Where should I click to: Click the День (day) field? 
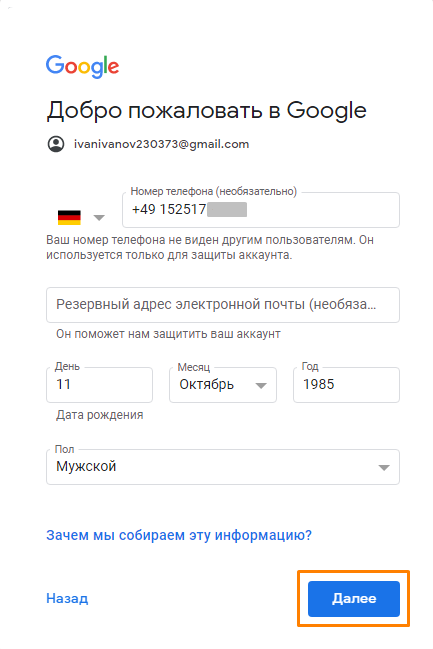pos(99,385)
